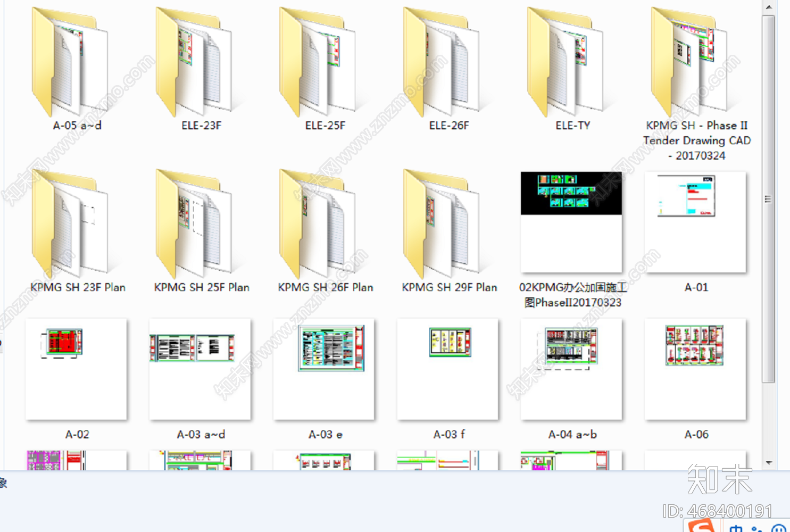Open the KPMG SH 25F Plan folder
Image resolution: width=790 pixels, height=532 pixels.
pyautogui.click(x=194, y=224)
